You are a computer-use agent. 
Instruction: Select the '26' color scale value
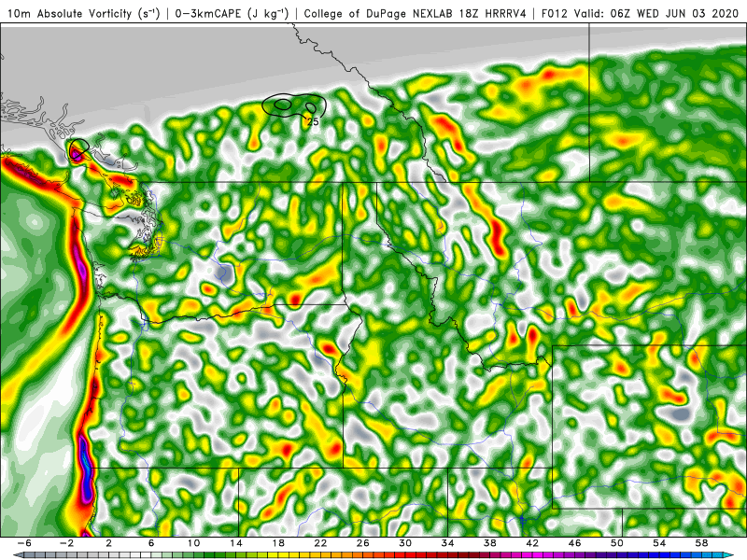(x=363, y=543)
